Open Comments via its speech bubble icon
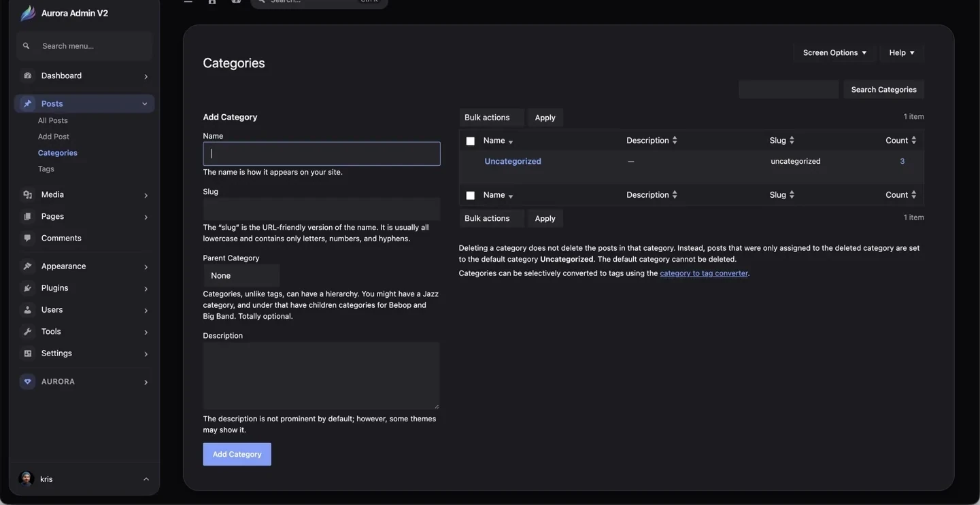 click(x=28, y=238)
